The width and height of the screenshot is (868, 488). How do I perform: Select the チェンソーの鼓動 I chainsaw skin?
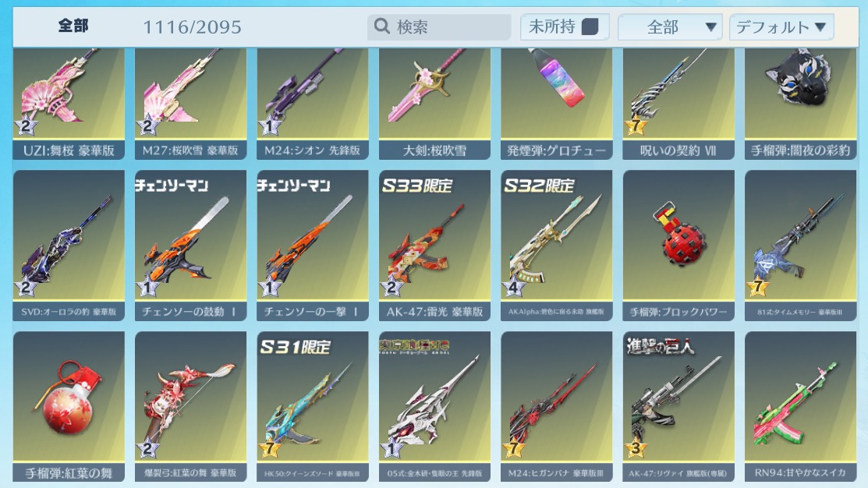click(190, 246)
